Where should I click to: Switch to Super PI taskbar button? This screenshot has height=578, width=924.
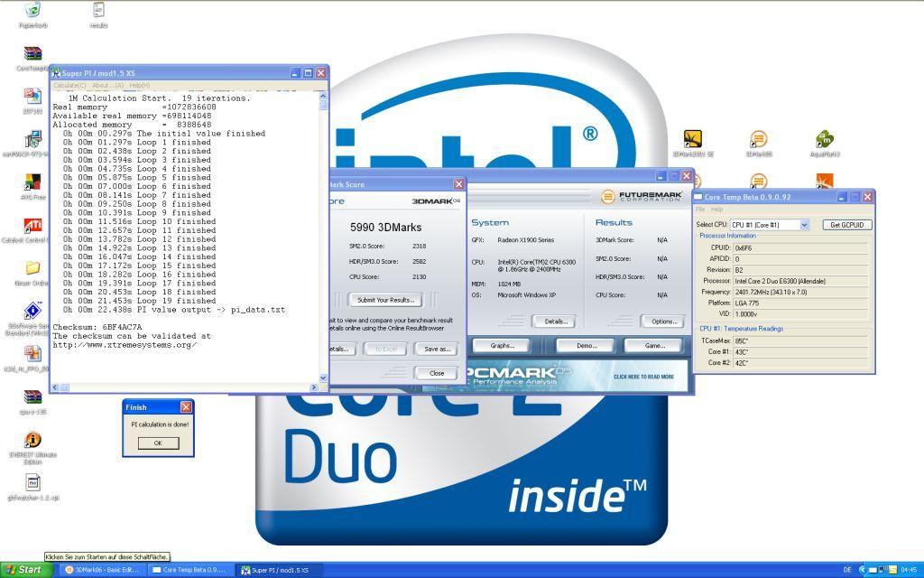coord(280,570)
